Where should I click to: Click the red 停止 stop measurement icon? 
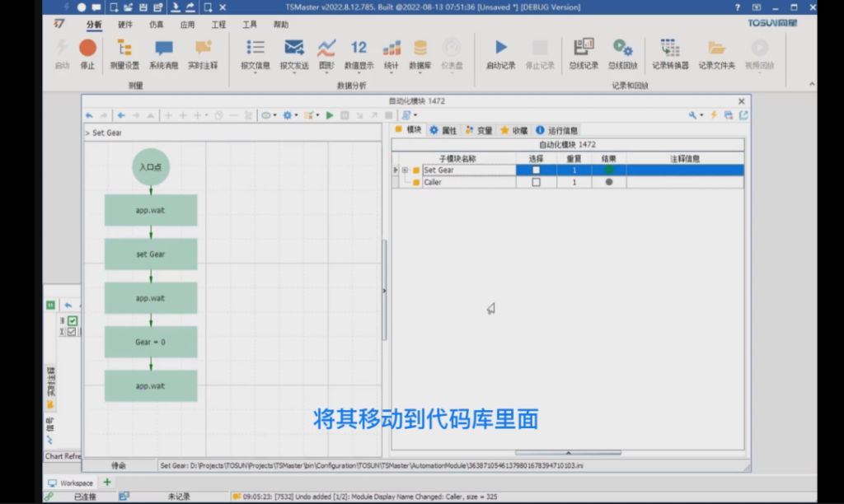coord(87,49)
